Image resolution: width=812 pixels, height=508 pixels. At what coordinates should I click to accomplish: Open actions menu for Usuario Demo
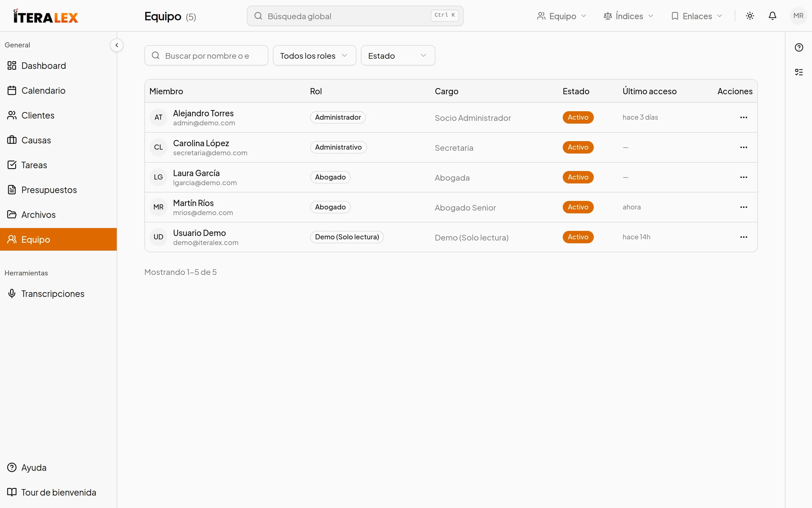click(743, 237)
